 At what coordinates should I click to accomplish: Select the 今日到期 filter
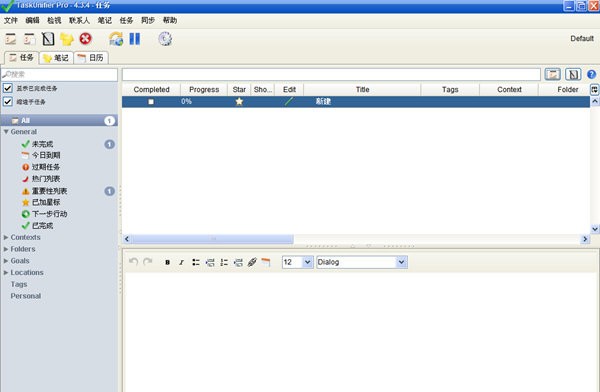46,155
